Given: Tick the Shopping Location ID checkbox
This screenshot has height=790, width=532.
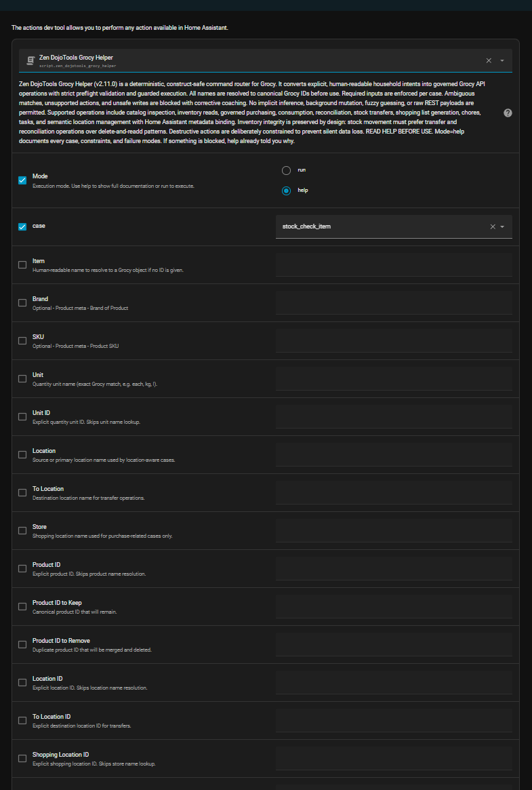Looking at the screenshot, I should pos(22,758).
